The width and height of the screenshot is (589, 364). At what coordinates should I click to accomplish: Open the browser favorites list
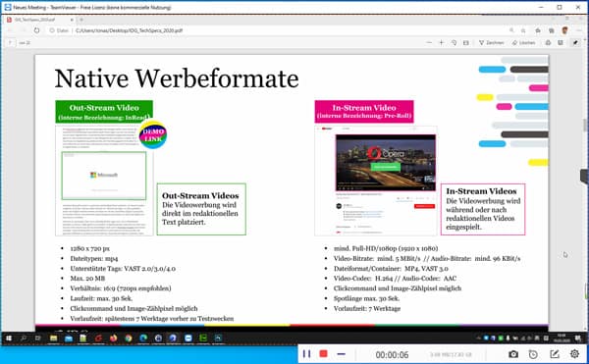point(538,30)
